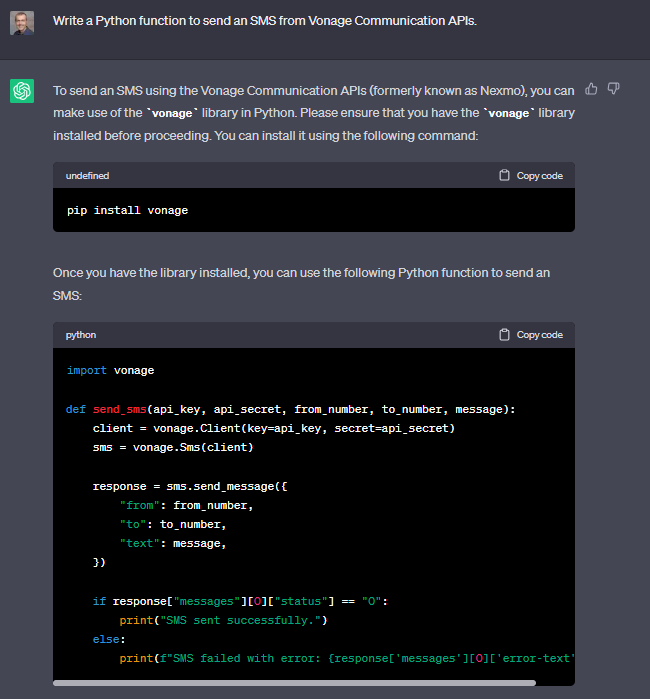
Task: Click the 'SMS failed with error' print line
Action: tap(347, 658)
